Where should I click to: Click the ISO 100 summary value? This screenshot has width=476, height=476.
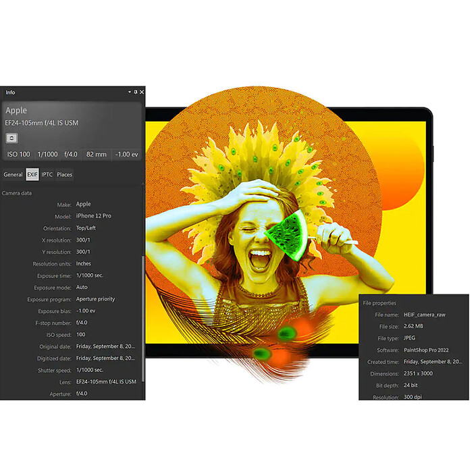coord(18,155)
